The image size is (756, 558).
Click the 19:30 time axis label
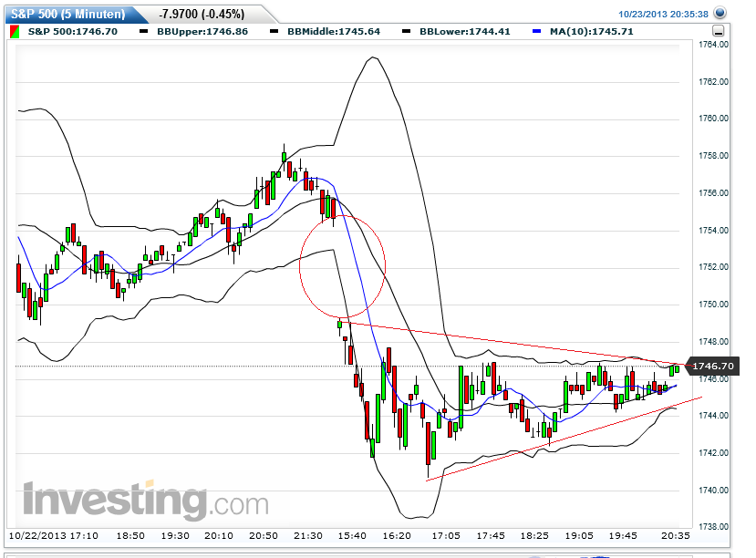tap(175, 536)
